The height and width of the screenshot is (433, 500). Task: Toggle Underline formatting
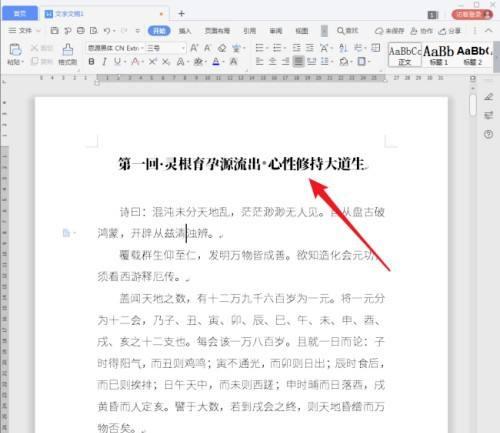[117, 62]
